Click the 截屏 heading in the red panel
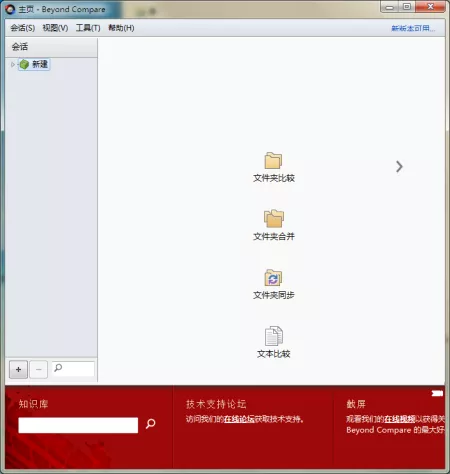 pos(356,404)
